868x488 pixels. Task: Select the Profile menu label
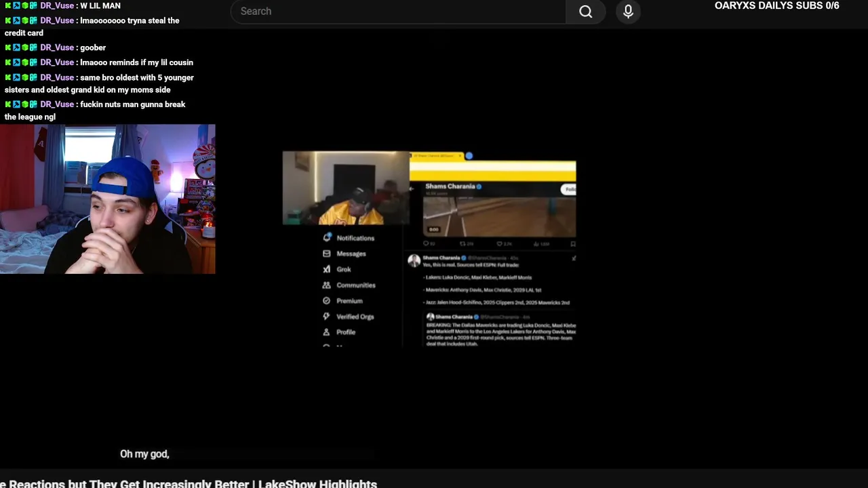346,332
